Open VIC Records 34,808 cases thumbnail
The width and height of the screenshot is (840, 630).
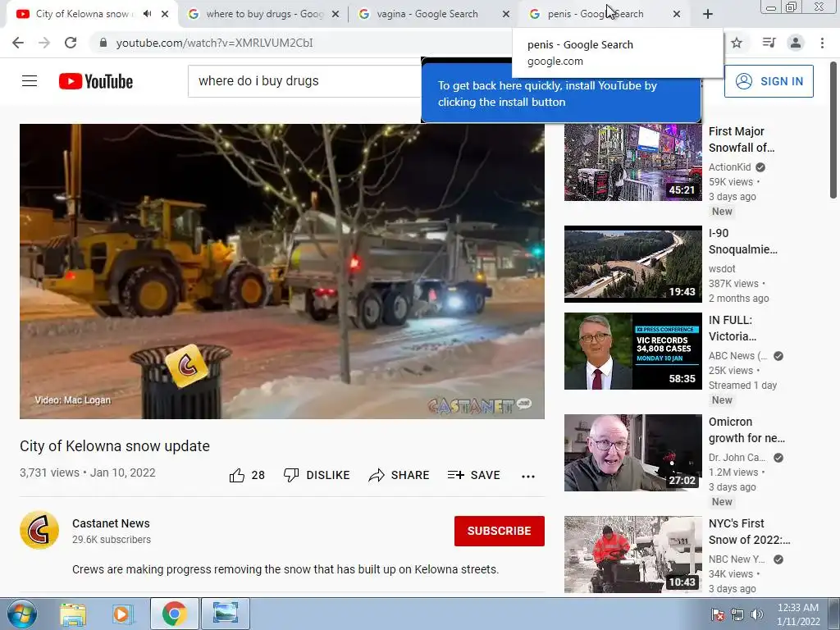632,351
